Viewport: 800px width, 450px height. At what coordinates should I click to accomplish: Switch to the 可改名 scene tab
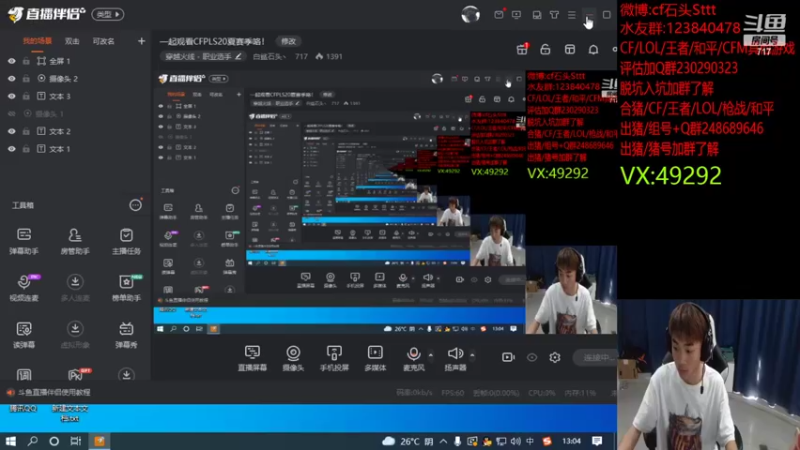[104, 41]
